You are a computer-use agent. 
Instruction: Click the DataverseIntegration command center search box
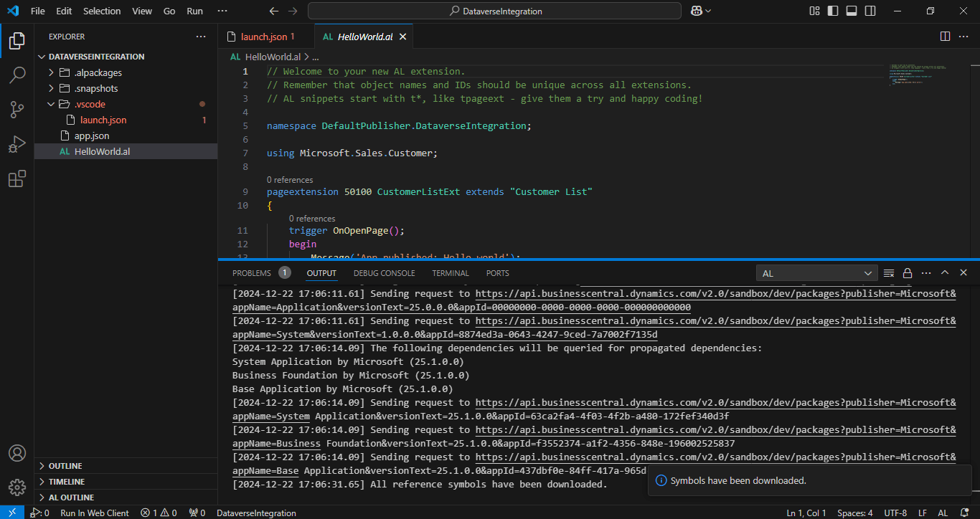494,11
